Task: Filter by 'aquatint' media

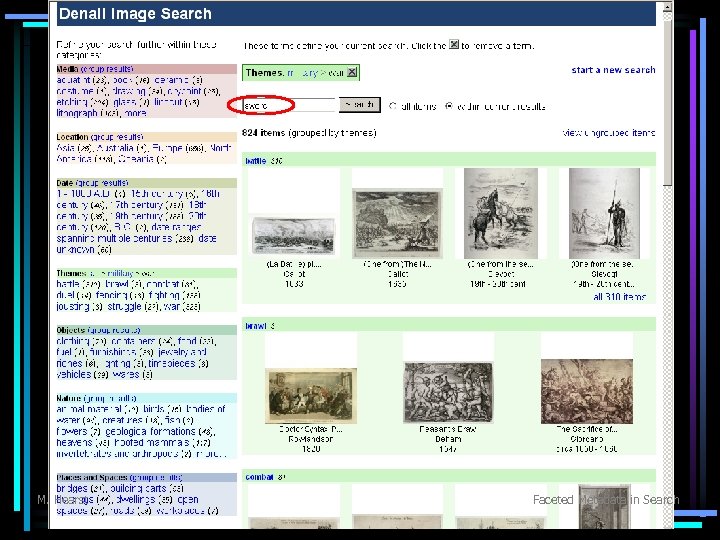Action: [73, 80]
